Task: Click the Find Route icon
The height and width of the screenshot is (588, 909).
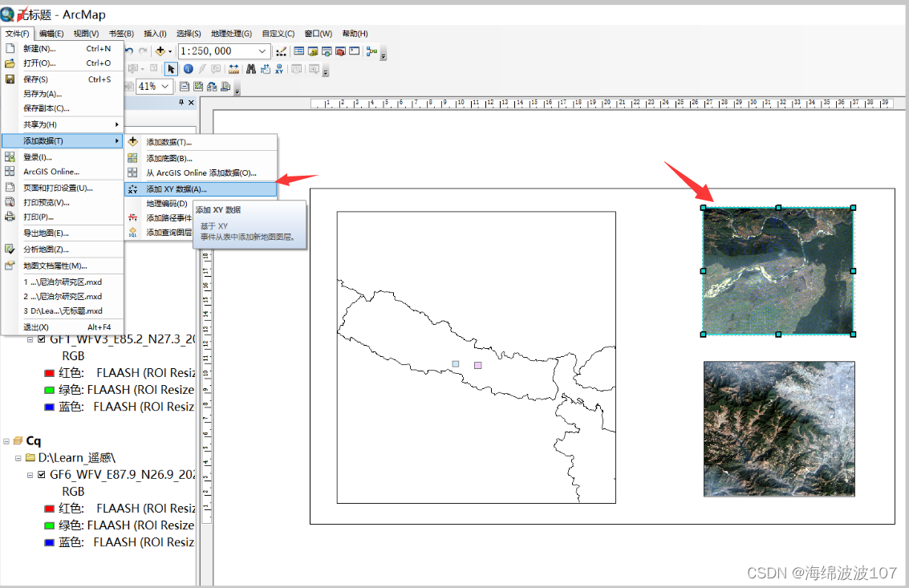Action: pyautogui.click(x=266, y=69)
